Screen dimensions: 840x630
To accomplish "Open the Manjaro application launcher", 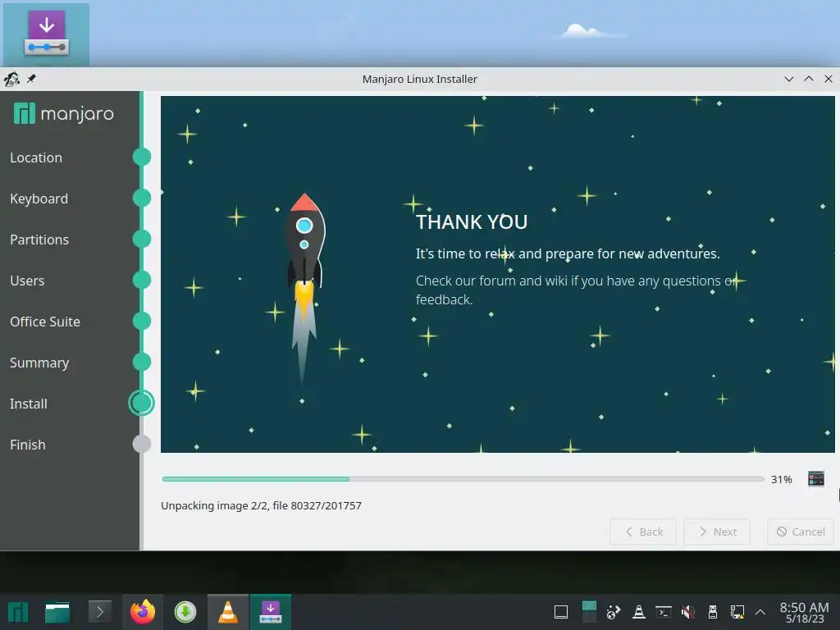I will [18, 612].
